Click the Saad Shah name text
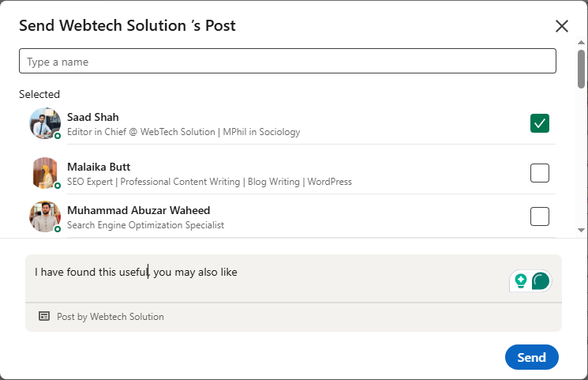 coord(93,117)
